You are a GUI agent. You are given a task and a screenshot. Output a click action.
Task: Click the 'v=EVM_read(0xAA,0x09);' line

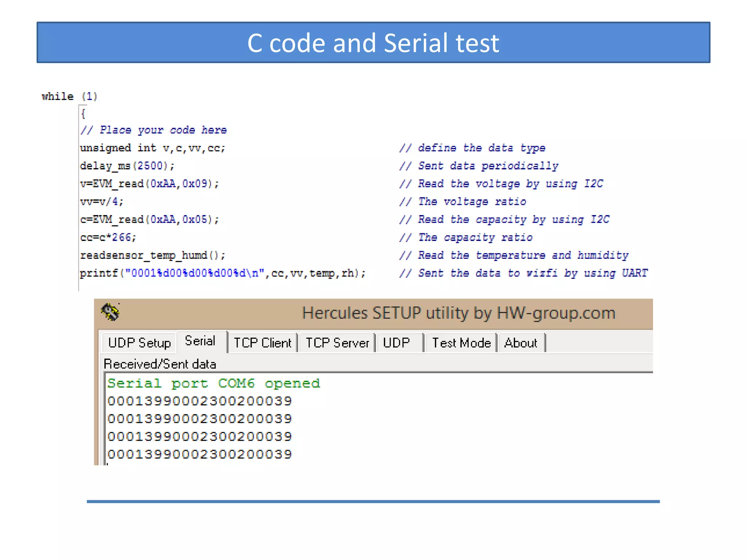pyautogui.click(x=150, y=183)
